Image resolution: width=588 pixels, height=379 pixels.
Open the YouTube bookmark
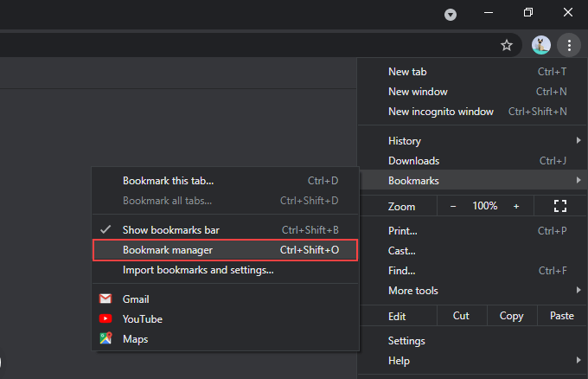[142, 319]
